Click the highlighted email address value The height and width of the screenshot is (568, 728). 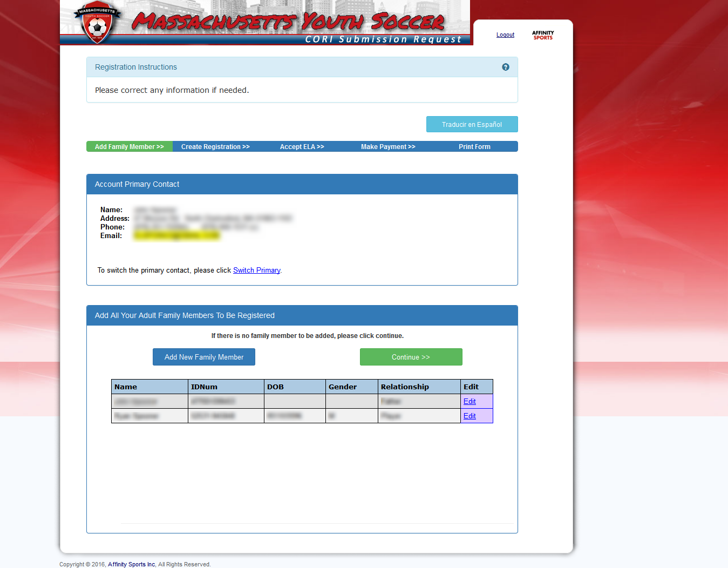point(176,235)
